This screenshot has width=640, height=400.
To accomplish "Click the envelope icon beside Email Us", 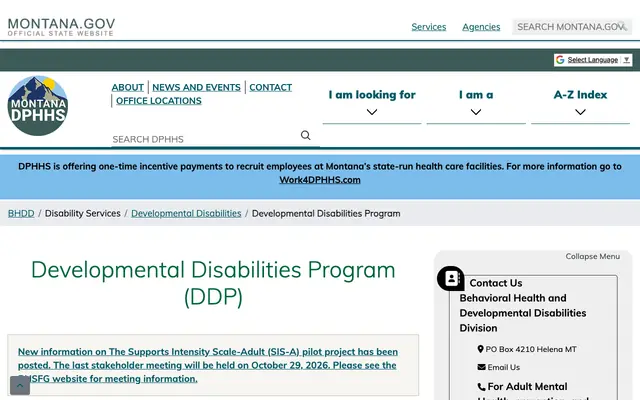I will 482,367.
